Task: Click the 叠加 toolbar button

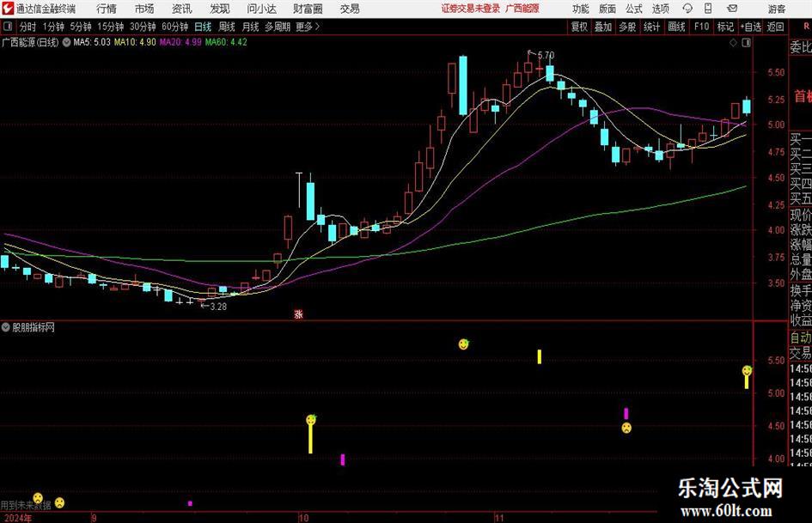Action: pos(603,27)
